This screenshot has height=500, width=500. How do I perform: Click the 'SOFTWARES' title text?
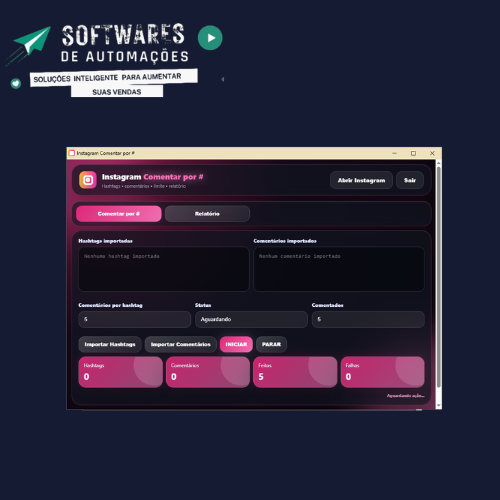point(123,35)
